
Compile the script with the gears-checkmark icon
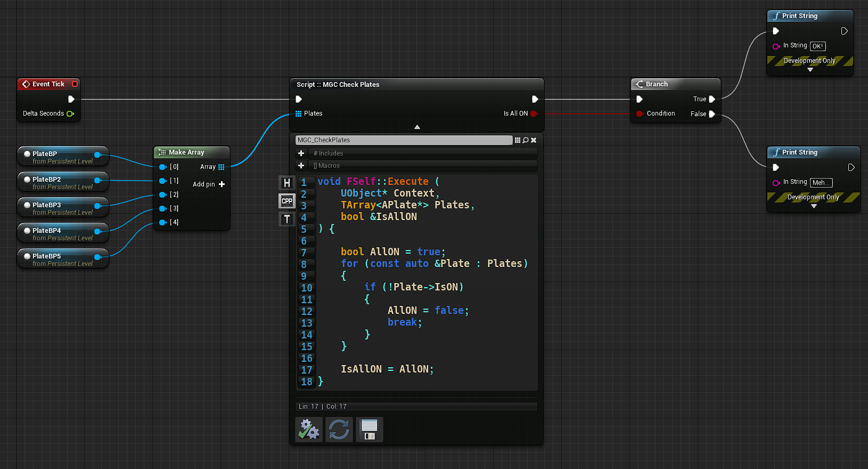309,430
